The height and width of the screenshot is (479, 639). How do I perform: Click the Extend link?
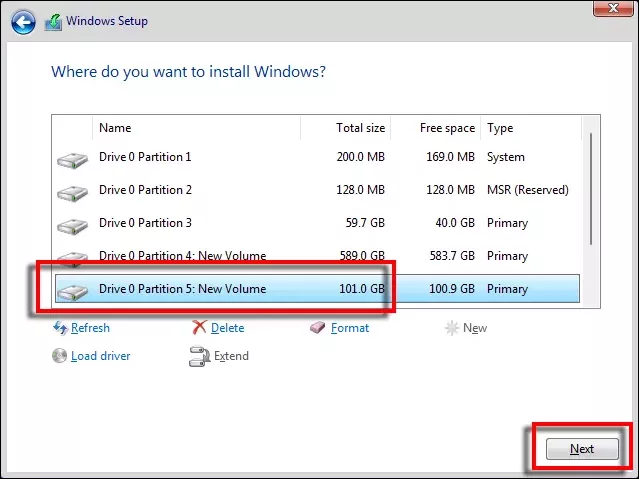(x=231, y=356)
